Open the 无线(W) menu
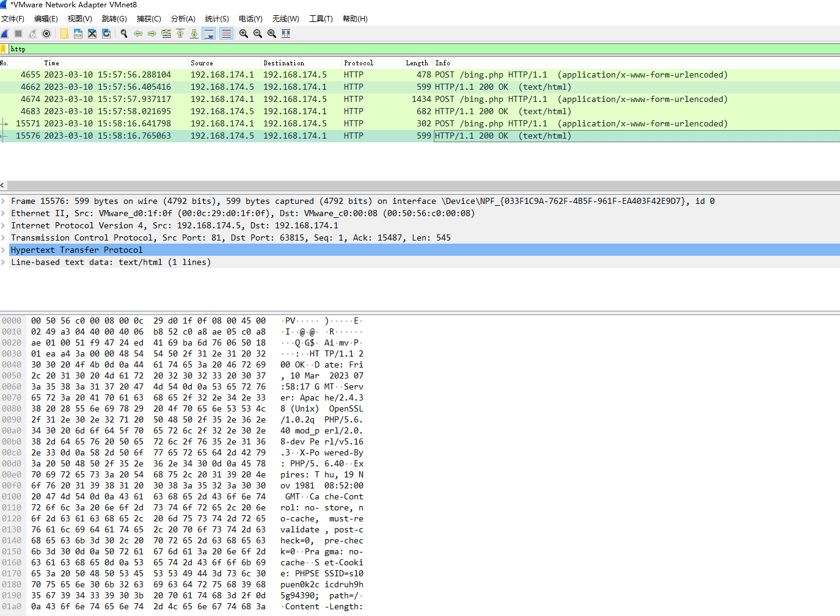840x616 pixels. (286, 19)
